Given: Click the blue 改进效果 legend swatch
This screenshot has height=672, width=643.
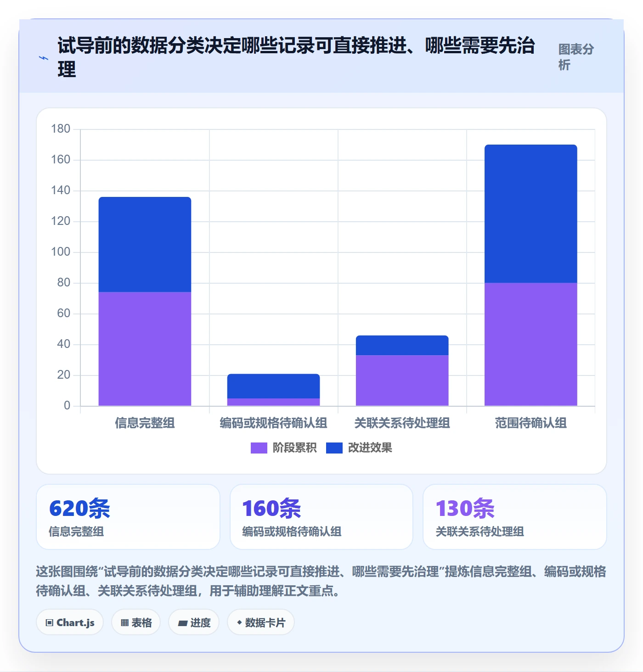Looking at the screenshot, I should click(334, 448).
